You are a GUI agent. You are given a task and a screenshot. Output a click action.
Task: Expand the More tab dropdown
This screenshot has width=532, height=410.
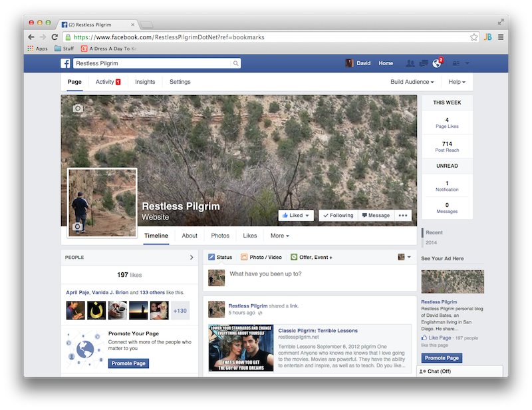pos(279,236)
